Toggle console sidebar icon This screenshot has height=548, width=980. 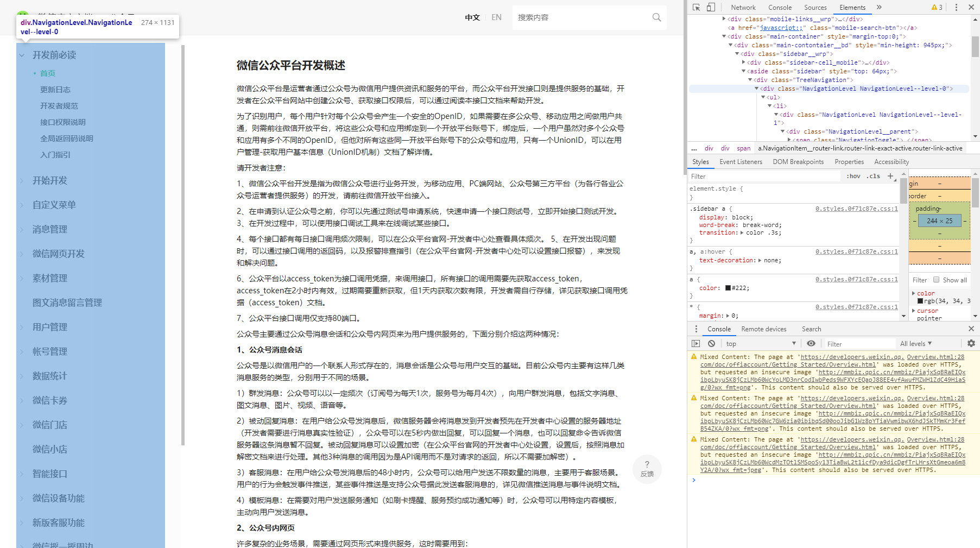(696, 343)
